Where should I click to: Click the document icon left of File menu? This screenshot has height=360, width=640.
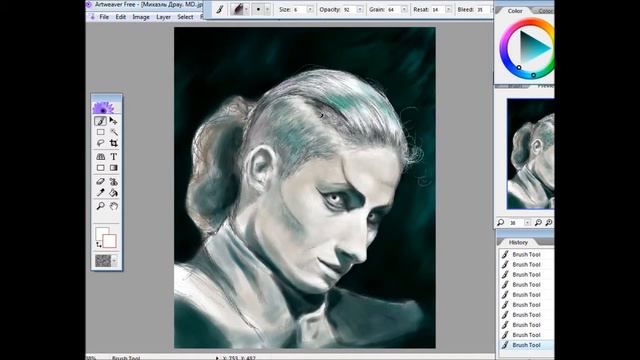tap(93, 17)
